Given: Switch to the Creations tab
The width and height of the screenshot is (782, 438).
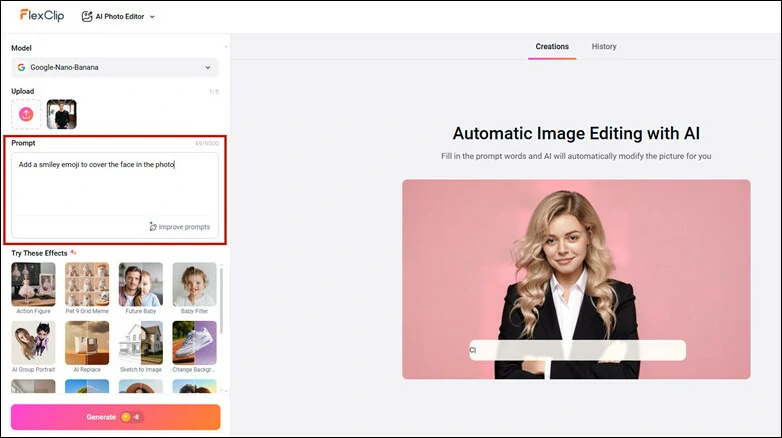Looking at the screenshot, I should [552, 46].
